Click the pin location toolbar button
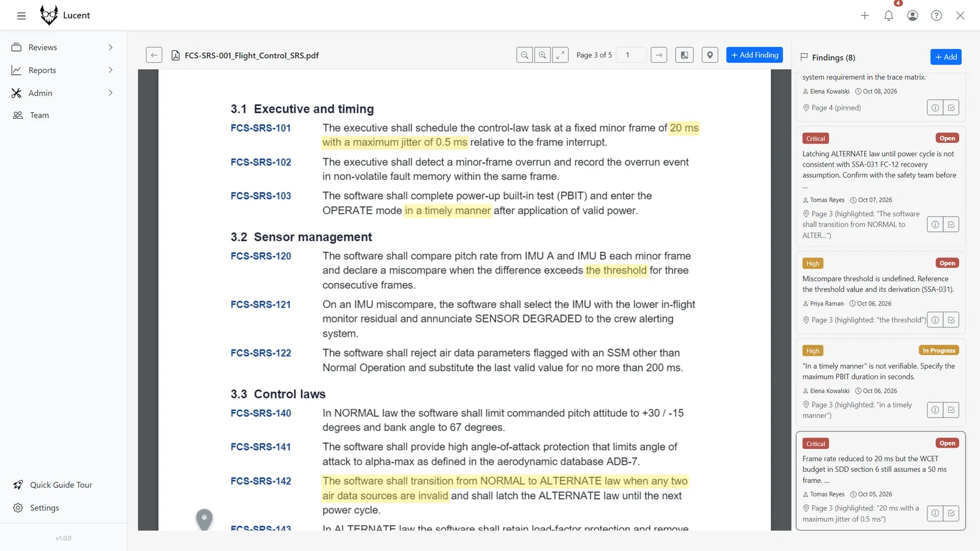 710,55
